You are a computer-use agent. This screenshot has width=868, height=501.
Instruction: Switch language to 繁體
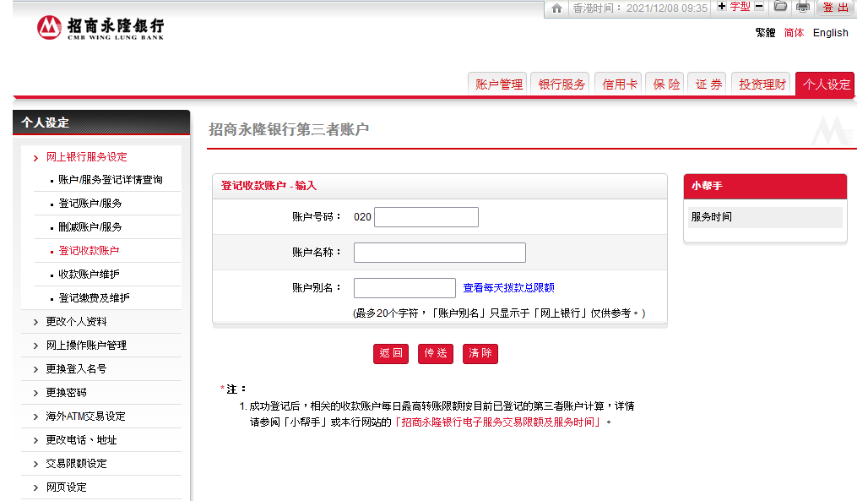point(766,33)
